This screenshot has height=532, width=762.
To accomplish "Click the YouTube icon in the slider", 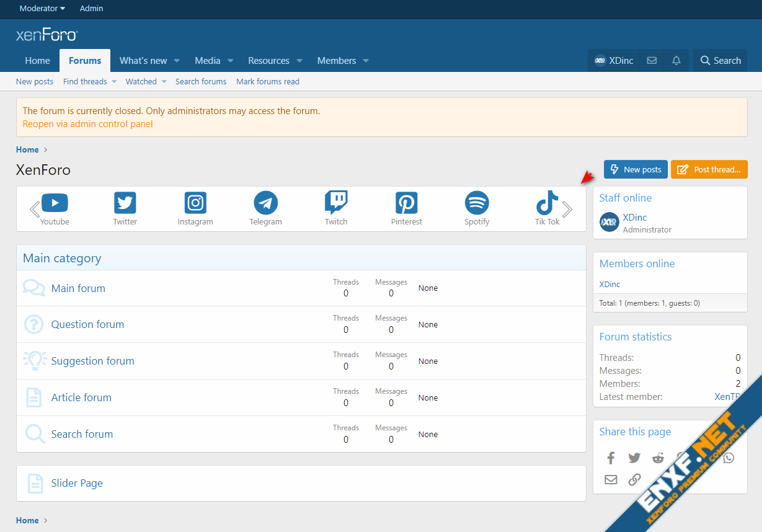I will (55, 203).
